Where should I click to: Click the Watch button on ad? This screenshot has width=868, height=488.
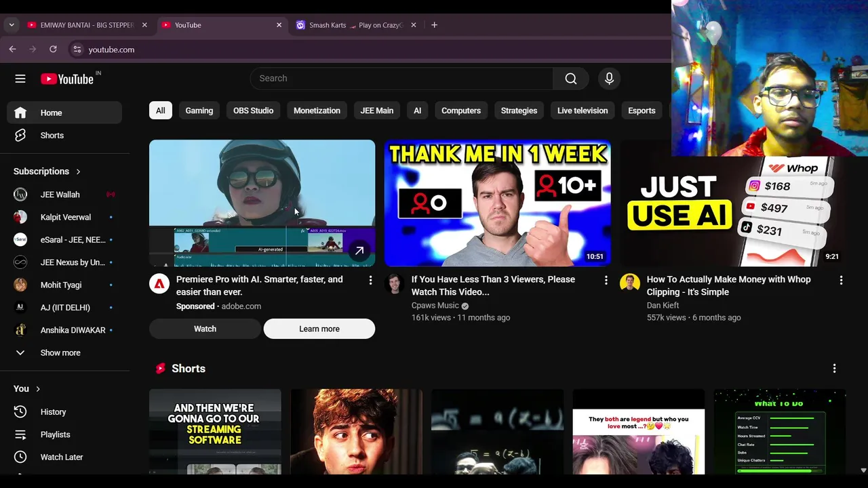[205, 329]
